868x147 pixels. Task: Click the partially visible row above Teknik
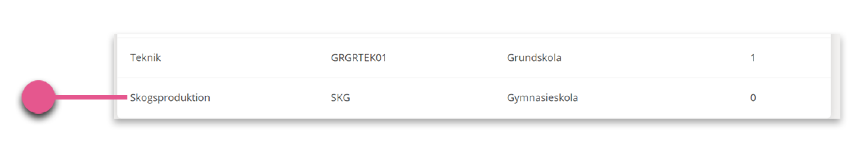coord(474,36)
